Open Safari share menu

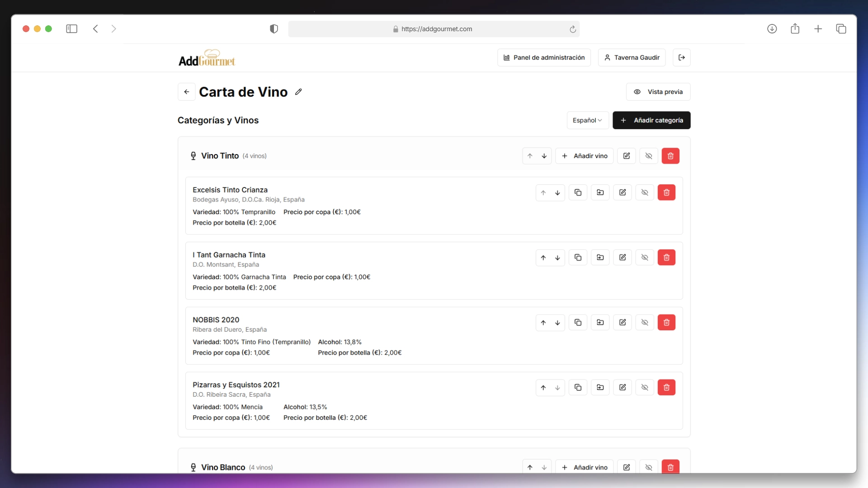click(795, 29)
